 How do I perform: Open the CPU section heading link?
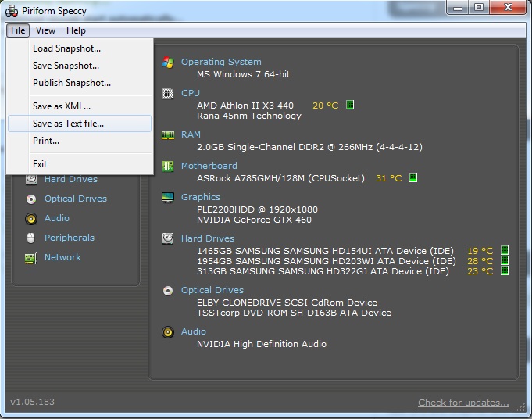click(x=191, y=93)
